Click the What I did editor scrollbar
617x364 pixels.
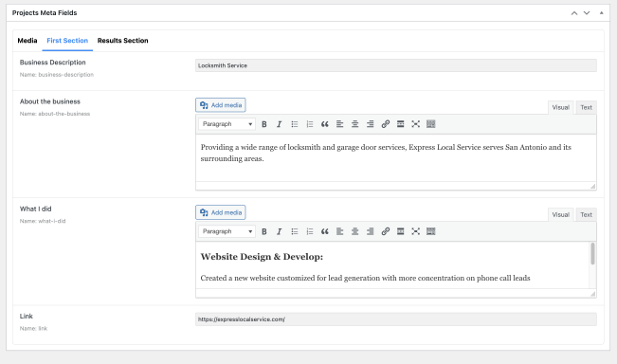tap(592, 253)
